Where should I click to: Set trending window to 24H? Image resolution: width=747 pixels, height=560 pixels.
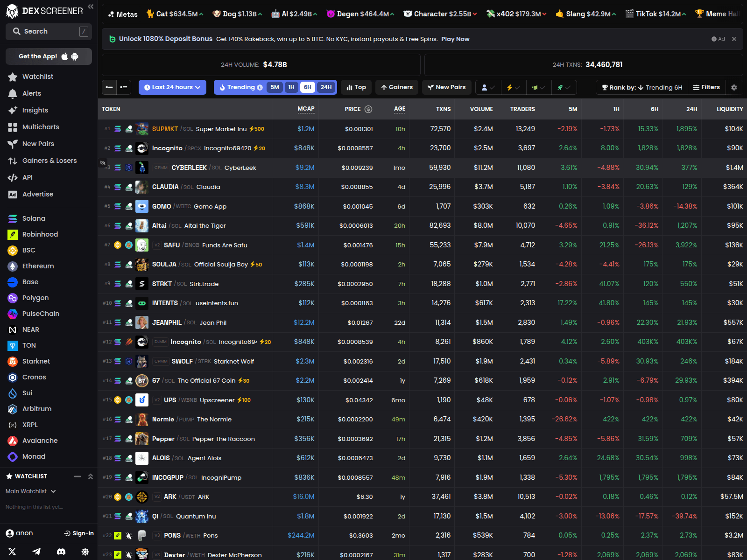tap(326, 87)
